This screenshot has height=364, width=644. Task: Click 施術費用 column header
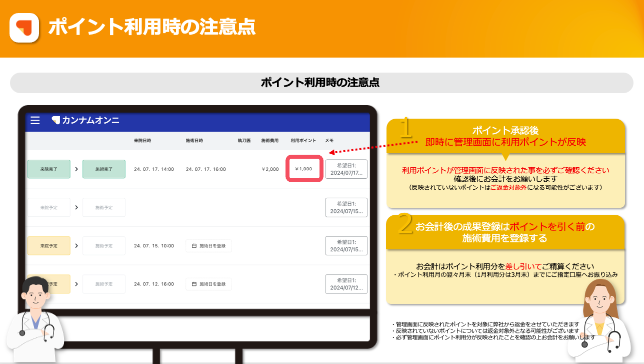(x=270, y=141)
